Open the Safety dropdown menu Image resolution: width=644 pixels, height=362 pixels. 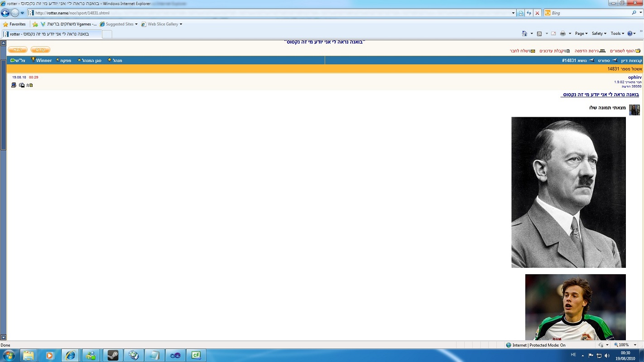(599, 33)
